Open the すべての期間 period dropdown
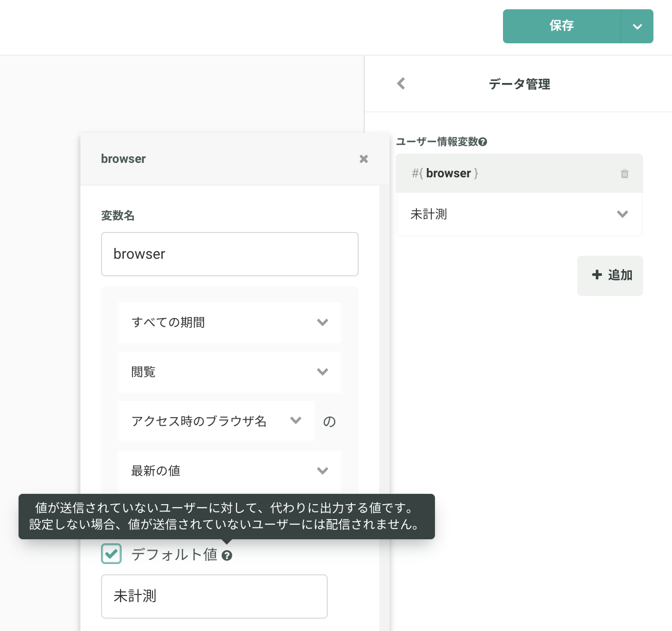 click(x=230, y=323)
